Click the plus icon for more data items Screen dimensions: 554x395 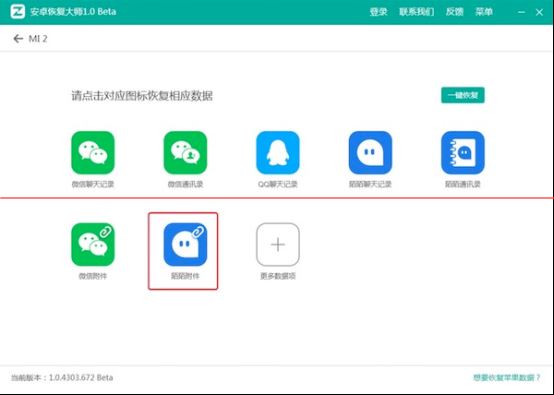pos(278,244)
